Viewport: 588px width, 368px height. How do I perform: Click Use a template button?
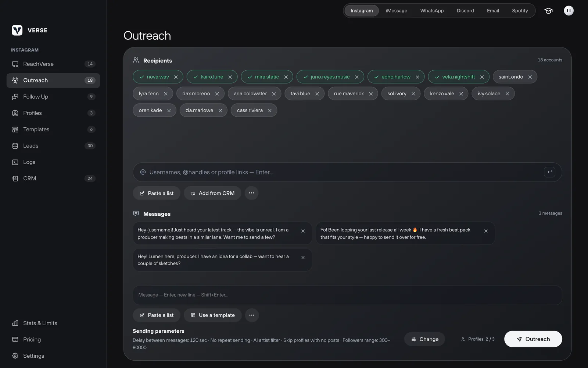click(x=213, y=315)
